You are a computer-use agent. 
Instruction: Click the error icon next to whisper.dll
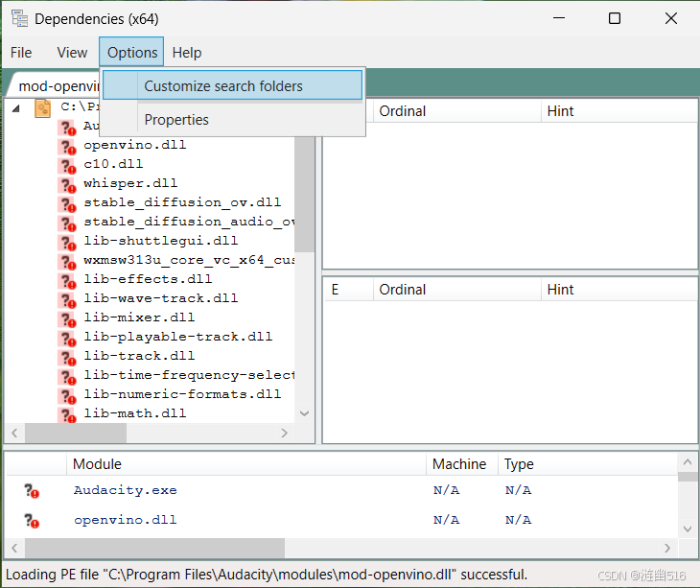tap(67, 185)
